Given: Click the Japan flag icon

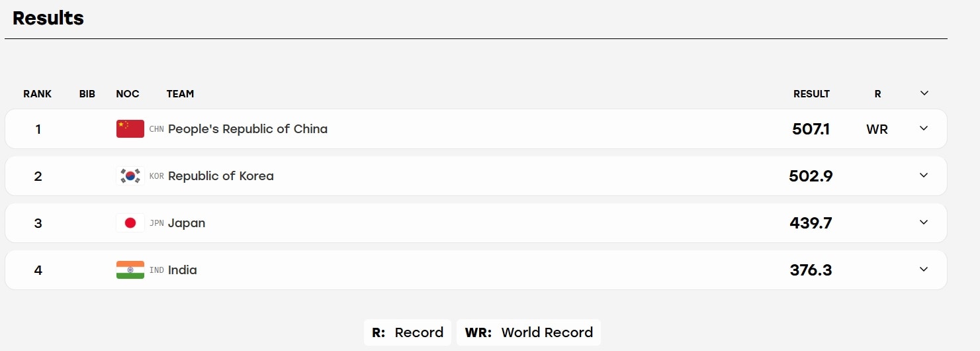Looking at the screenshot, I should coord(130,223).
